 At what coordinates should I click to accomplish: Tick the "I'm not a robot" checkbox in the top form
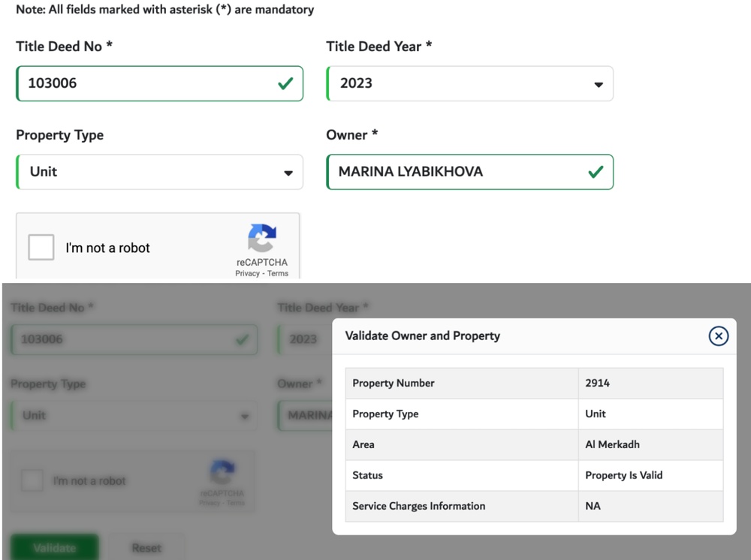pos(41,247)
